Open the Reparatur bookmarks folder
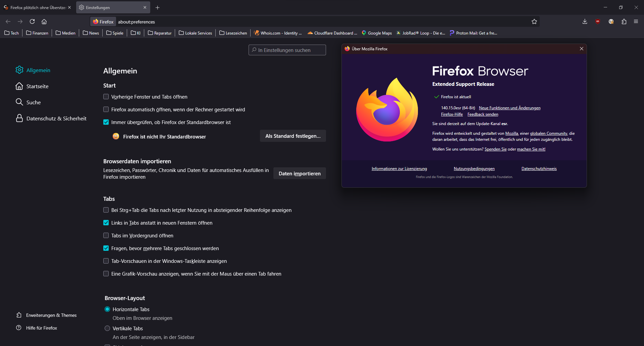 [160, 33]
